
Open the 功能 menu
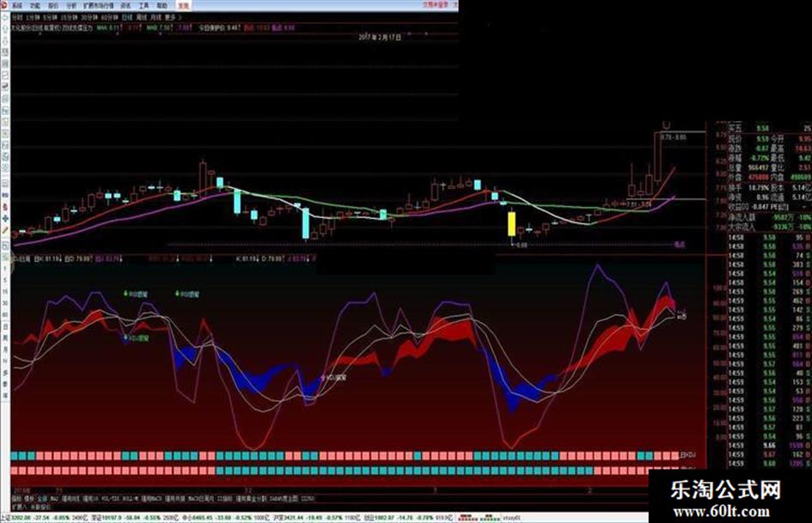point(35,6)
